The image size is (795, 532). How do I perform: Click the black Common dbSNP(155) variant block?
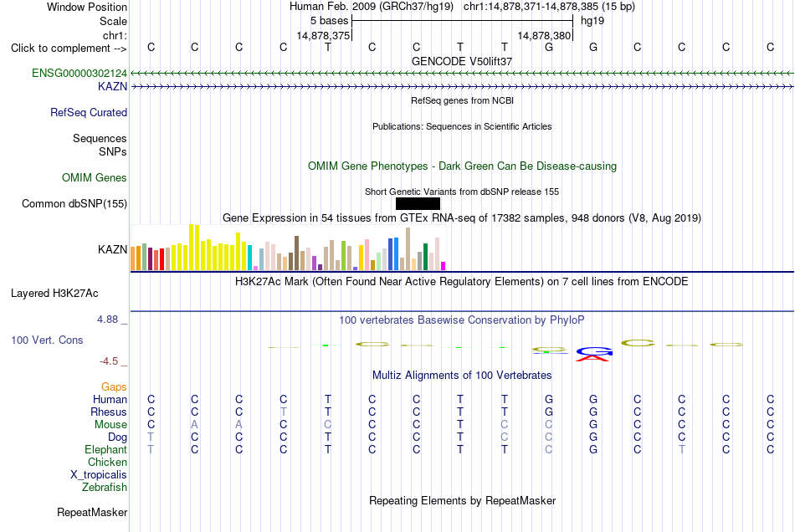point(418,203)
